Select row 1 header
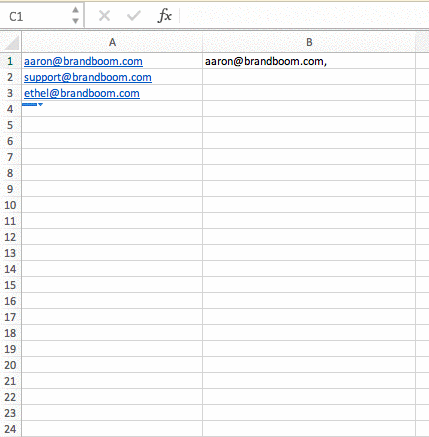 pyautogui.click(x=10, y=61)
